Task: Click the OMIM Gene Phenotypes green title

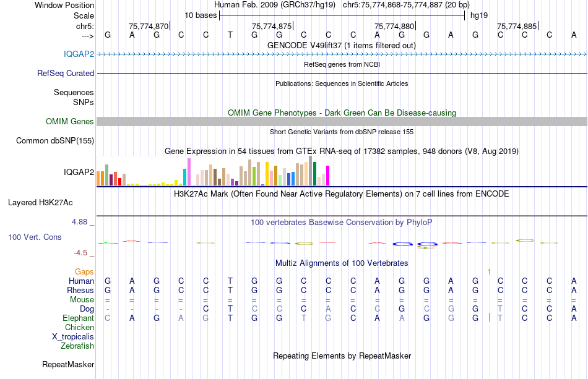Action: point(342,113)
